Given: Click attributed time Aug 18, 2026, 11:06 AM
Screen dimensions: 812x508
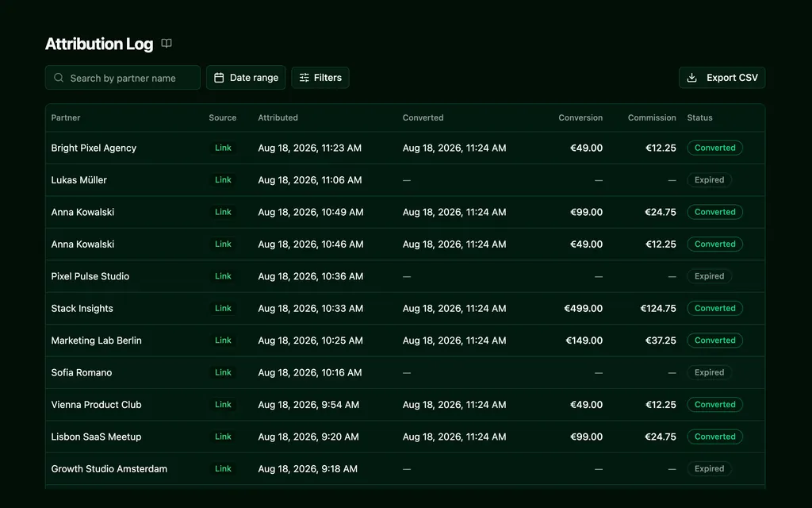Looking at the screenshot, I should pyautogui.click(x=310, y=180).
